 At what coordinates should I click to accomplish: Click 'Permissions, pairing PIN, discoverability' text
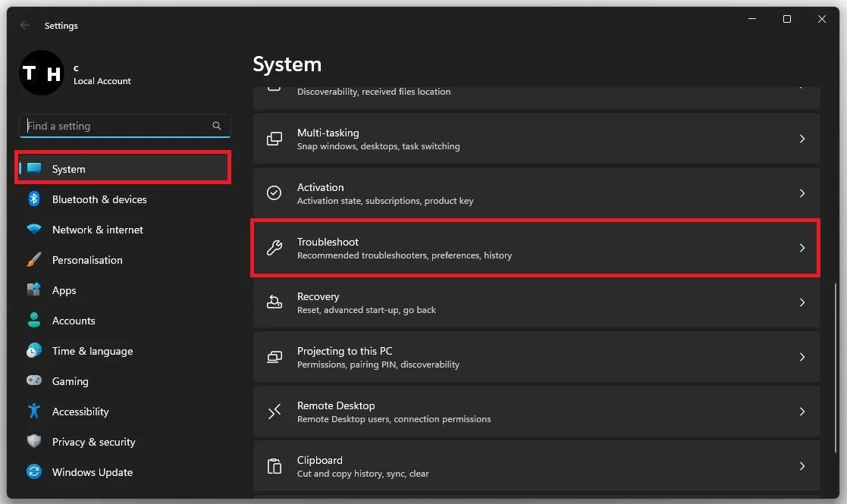click(x=378, y=365)
